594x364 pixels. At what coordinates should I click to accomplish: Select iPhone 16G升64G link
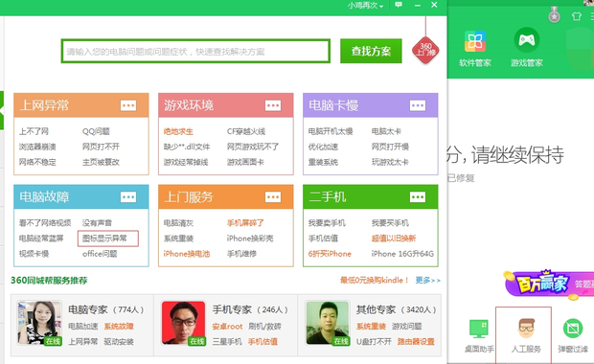[402, 254]
